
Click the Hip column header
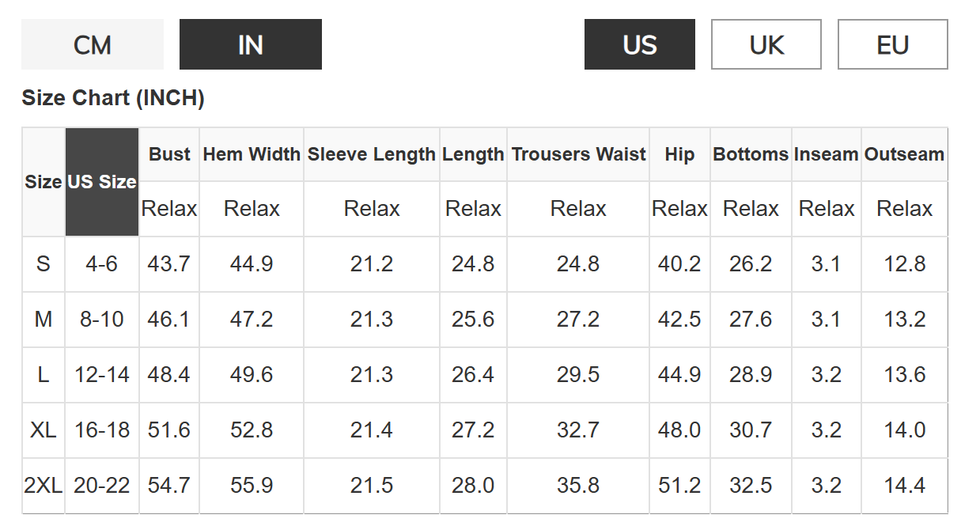(679, 154)
